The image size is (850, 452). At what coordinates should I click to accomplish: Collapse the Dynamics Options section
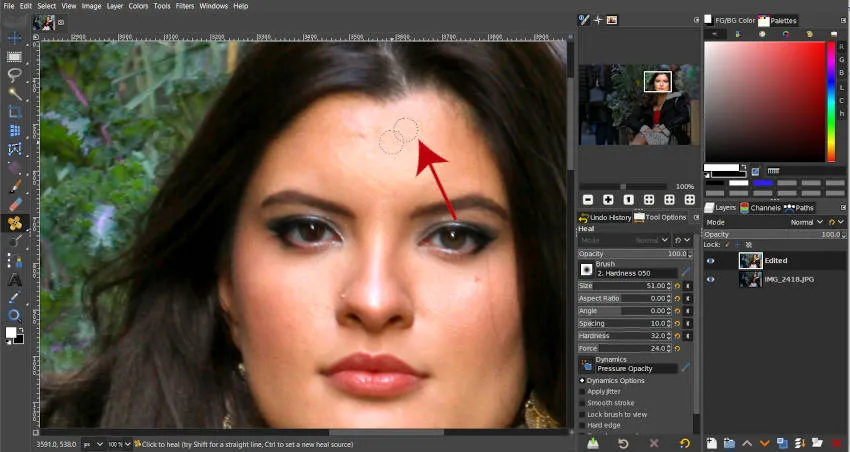(582, 380)
